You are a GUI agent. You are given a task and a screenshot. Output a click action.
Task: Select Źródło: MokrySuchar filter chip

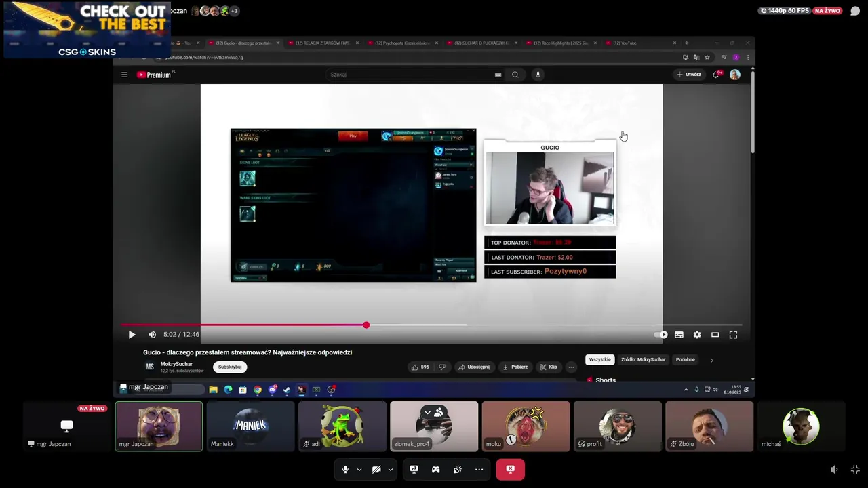coord(643,359)
